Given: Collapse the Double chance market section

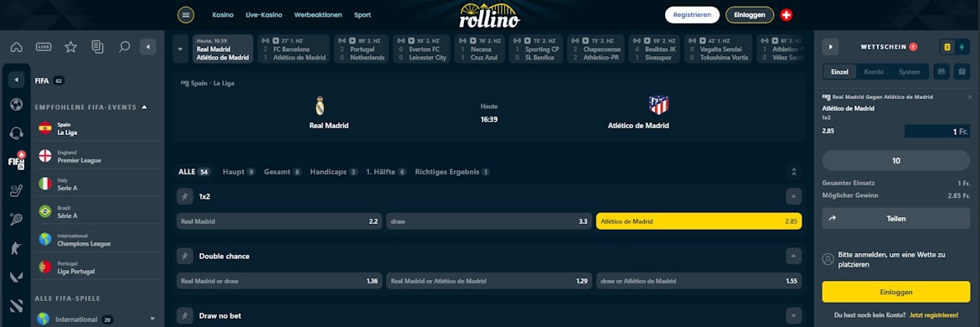Looking at the screenshot, I should click(x=793, y=256).
